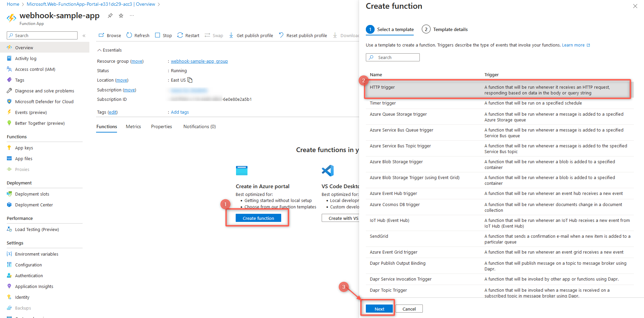Open Diagnose and solve problems from sidebar
Viewport: 644px width, 318px height.
(x=44, y=90)
